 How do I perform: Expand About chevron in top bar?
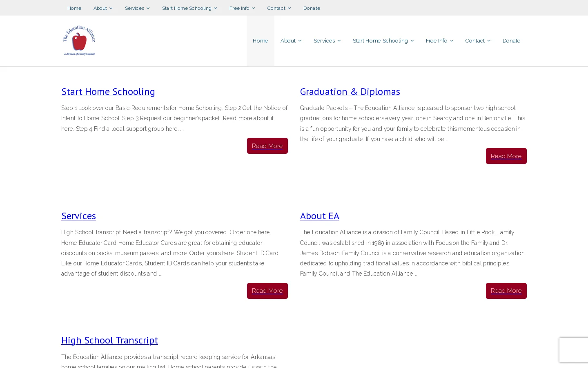[x=111, y=8]
